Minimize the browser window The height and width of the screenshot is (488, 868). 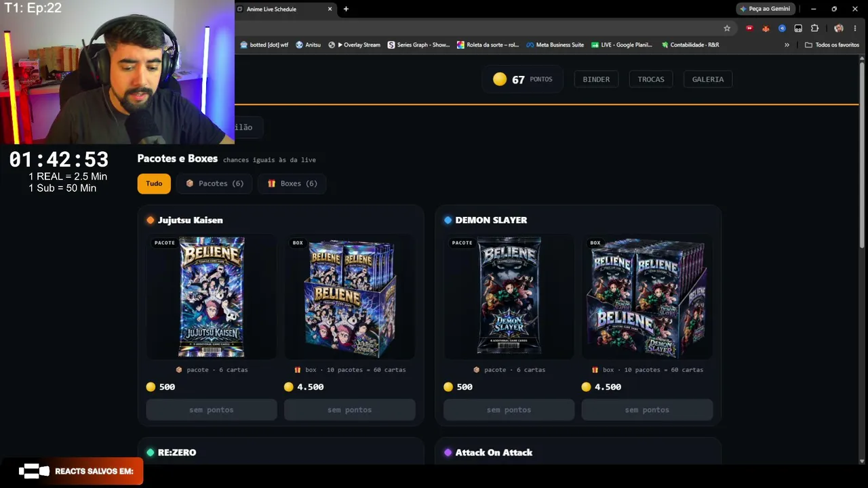tap(813, 9)
